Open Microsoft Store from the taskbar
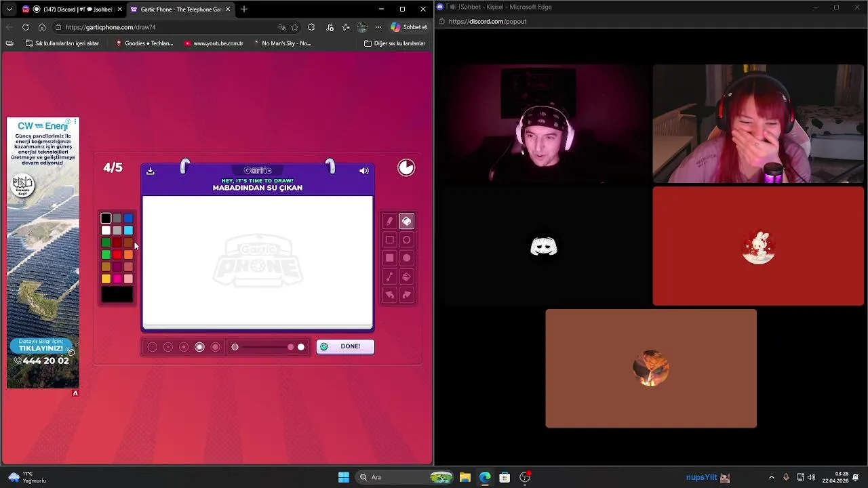868x488 pixels. click(505, 477)
